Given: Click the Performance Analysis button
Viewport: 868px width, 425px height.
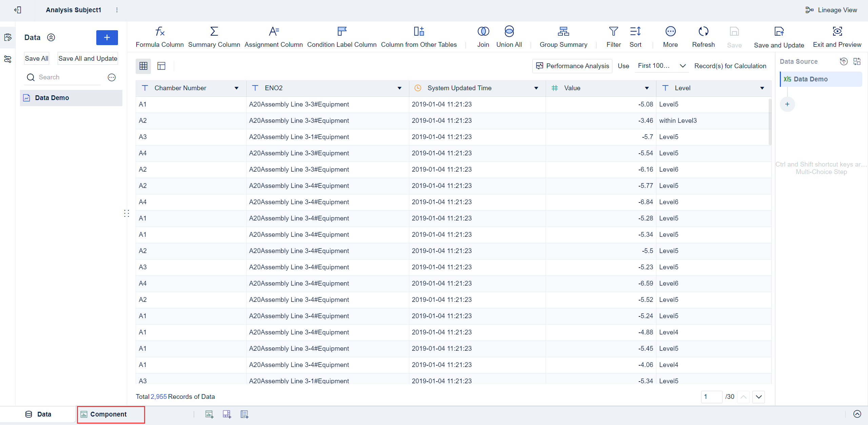Looking at the screenshot, I should coord(572,66).
